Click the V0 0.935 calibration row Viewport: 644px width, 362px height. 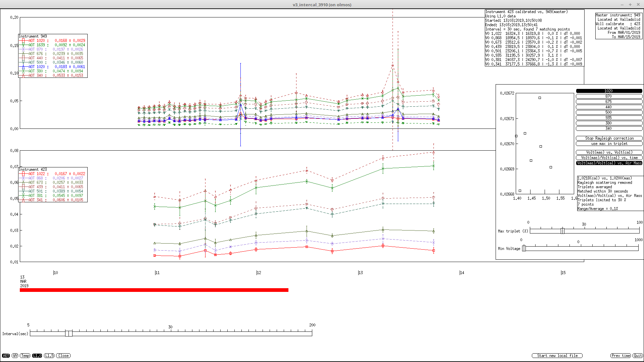(x=523, y=55)
